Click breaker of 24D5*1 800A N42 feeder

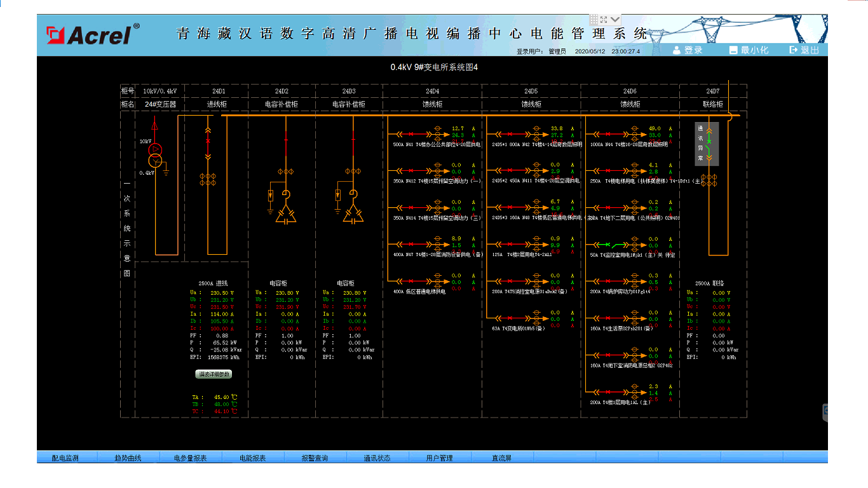(510, 134)
